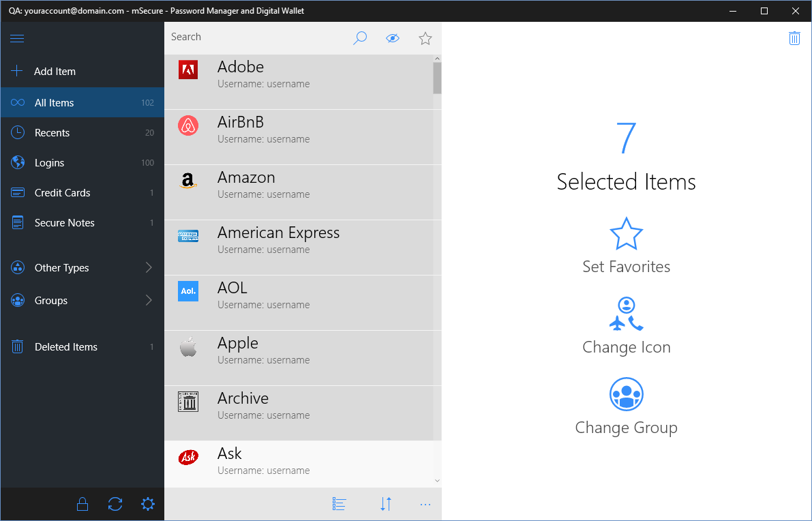Click the Adobe logo icon
812x521 pixels.
(188, 70)
